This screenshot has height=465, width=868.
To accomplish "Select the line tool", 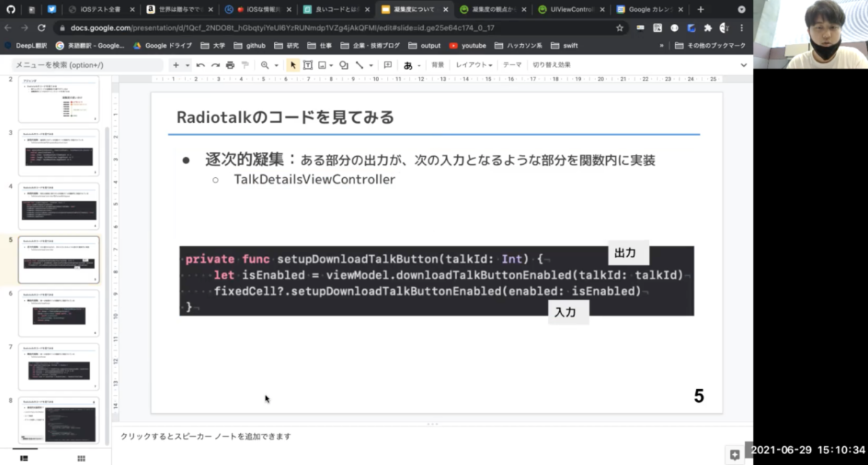I will coord(359,65).
